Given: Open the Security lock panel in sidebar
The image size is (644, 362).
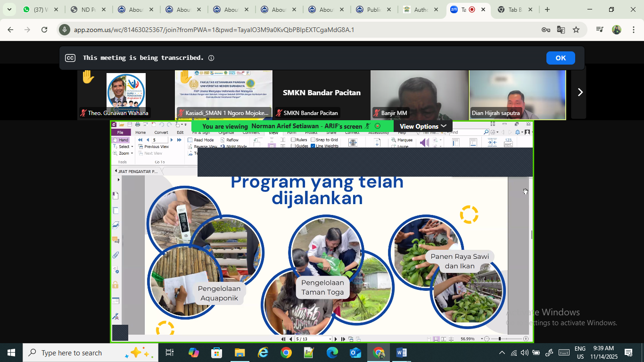Looking at the screenshot, I should tap(116, 285).
